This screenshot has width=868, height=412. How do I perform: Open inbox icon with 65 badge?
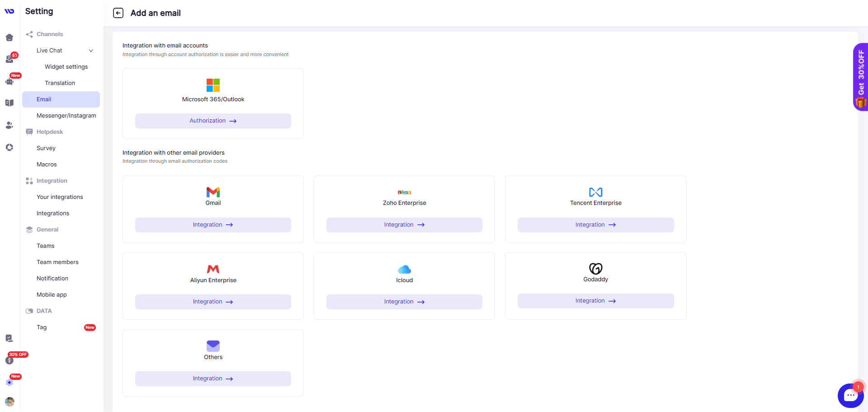9,59
